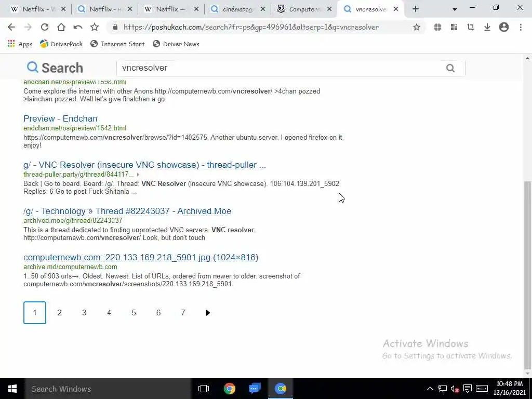The image size is (532, 399).
Task: Close the cinématogr tab
Action: pyautogui.click(x=262, y=9)
